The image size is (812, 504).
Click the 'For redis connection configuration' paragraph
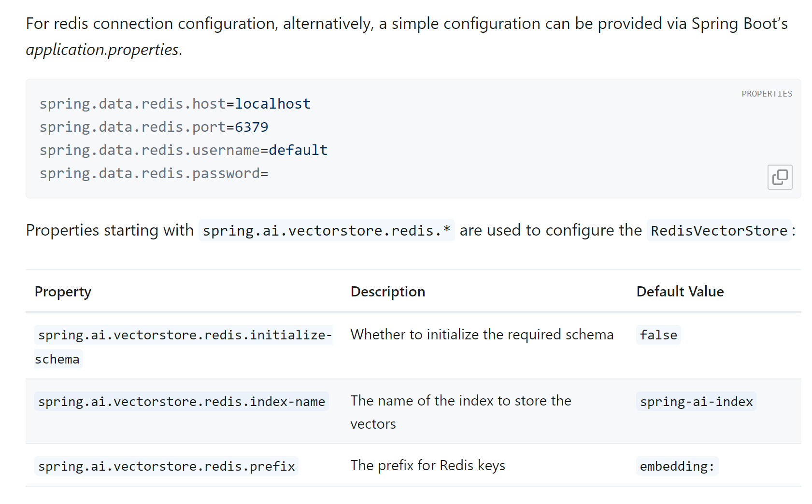[x=407, y=36]
